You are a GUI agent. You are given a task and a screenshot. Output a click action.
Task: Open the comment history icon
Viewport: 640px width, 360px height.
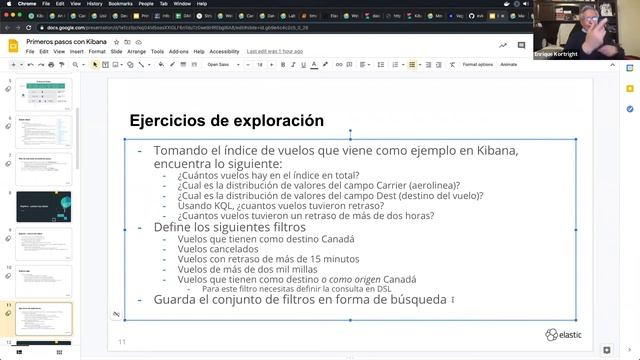[521, 45]
